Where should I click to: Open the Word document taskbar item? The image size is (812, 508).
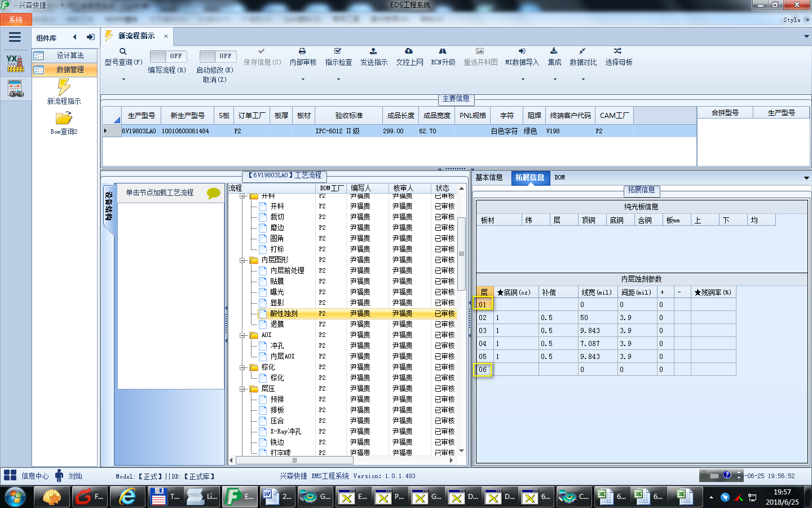(277, 497)
